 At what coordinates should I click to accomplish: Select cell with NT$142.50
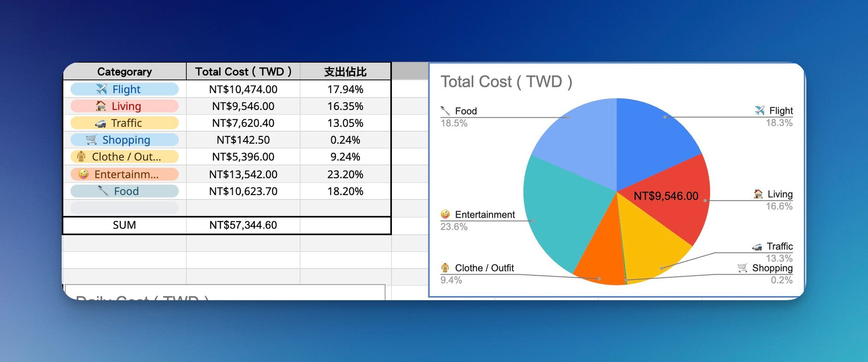(x=243, y=140)
